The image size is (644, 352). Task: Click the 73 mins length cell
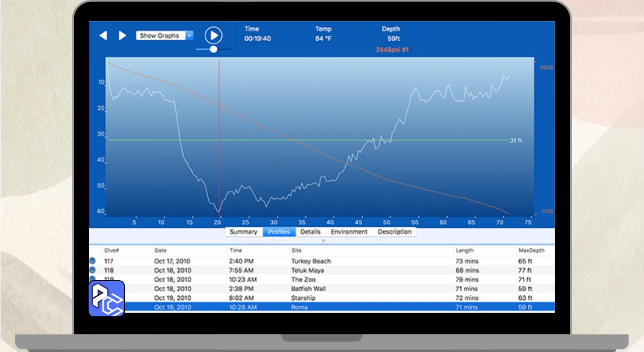click(467, 261)
